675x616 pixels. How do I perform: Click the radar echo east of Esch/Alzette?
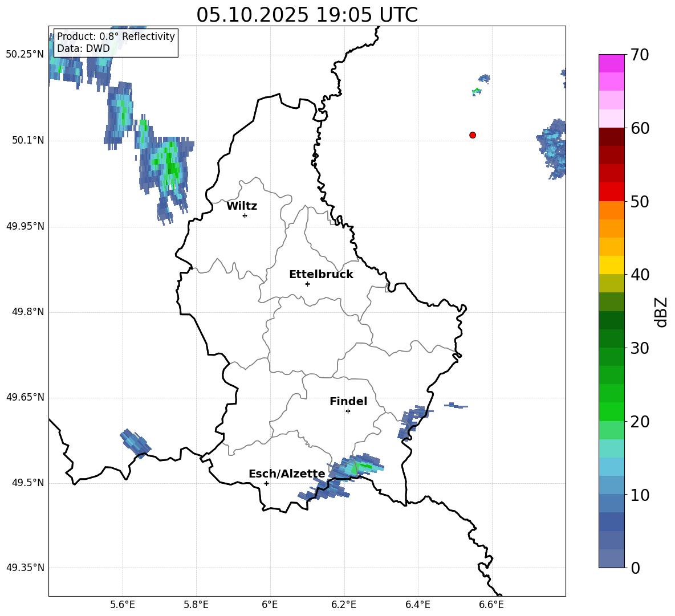pos(341,478)
